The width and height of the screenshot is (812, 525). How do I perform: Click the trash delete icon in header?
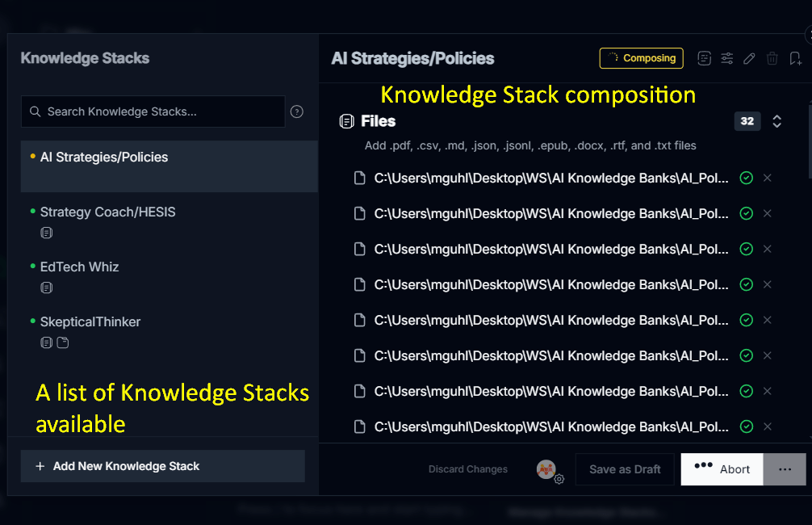tap(772, 58)
